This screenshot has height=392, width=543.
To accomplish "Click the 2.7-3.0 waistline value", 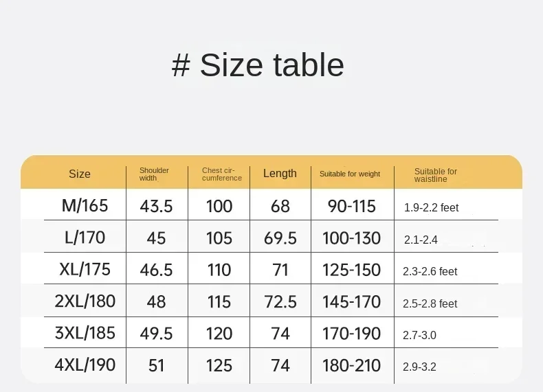I will pos(420,335).
